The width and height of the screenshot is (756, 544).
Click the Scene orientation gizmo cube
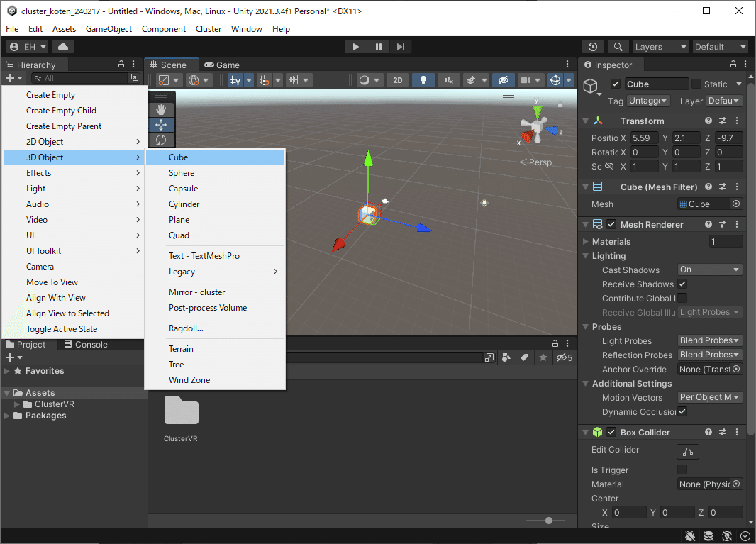(x=537, y=126)
